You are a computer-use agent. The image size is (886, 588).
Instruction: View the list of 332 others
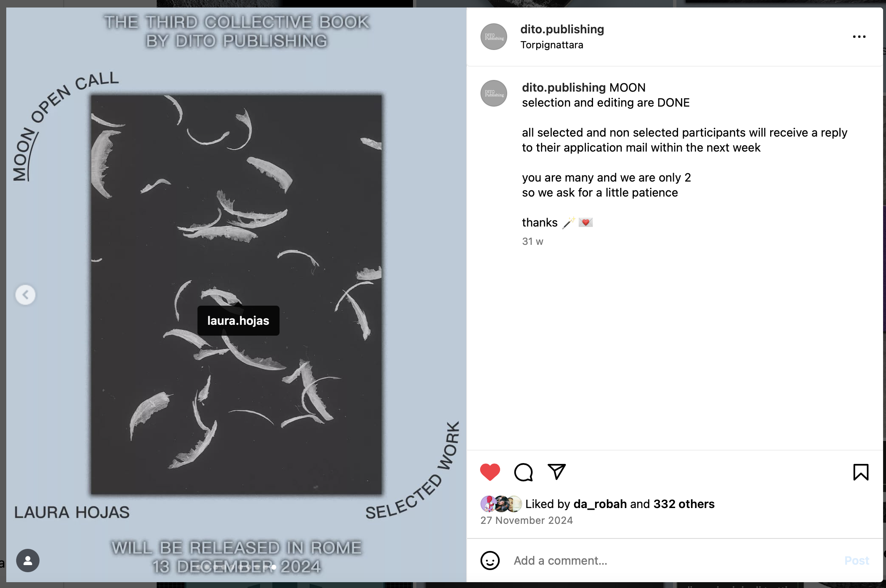click(684, 504)
